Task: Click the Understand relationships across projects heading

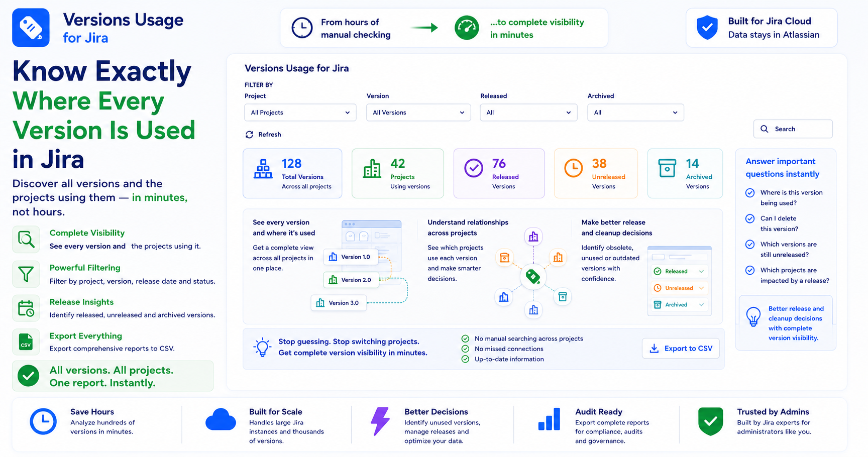Action: 468,227
